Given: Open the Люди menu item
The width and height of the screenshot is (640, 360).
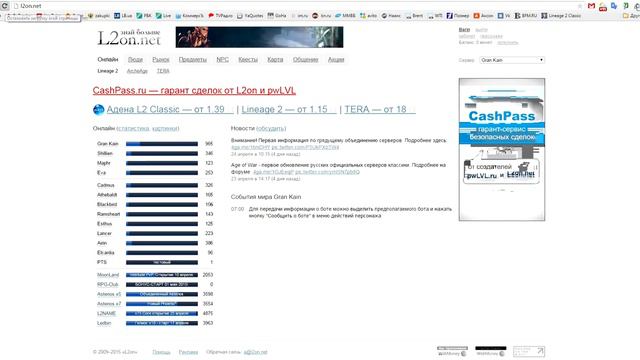Looking at the screenshot, I should 136,60.
